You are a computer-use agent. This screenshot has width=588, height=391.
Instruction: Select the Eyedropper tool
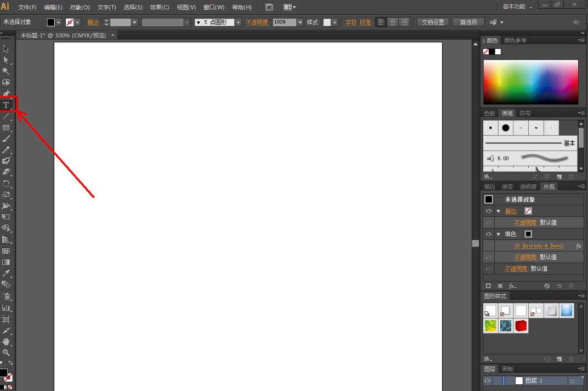click(x=5, y=273)
